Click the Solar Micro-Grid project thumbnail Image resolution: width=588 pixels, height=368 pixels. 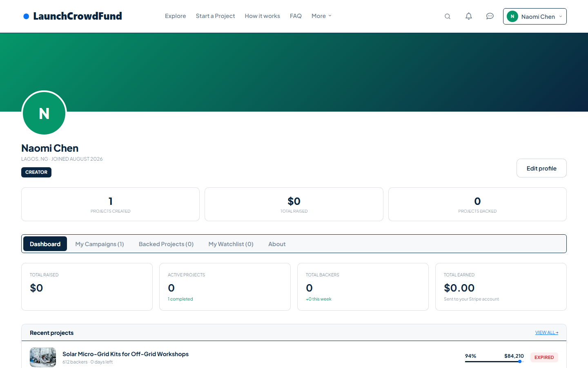tap(43, 357)
